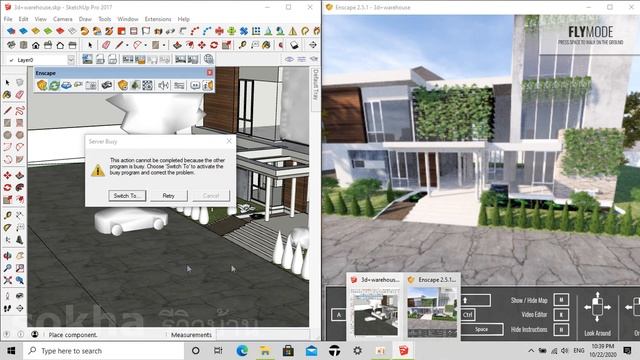Viewport: 640px width, 360px height.
Task: Close the Server Busy dialog
Action: click(x=229, y=141)
